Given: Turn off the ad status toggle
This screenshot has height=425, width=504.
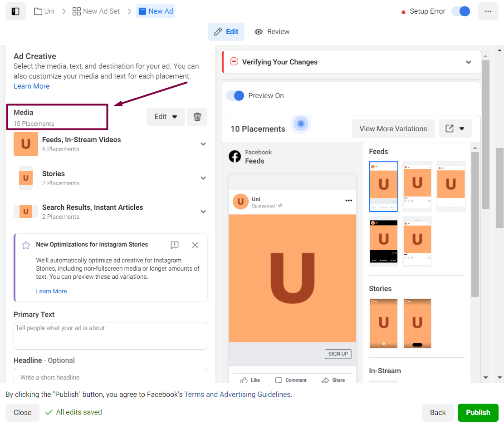Looking at the screenshot, I should click(460, 11).
